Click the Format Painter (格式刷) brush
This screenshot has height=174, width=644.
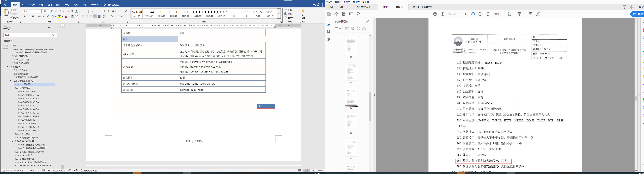click(15, 18)
